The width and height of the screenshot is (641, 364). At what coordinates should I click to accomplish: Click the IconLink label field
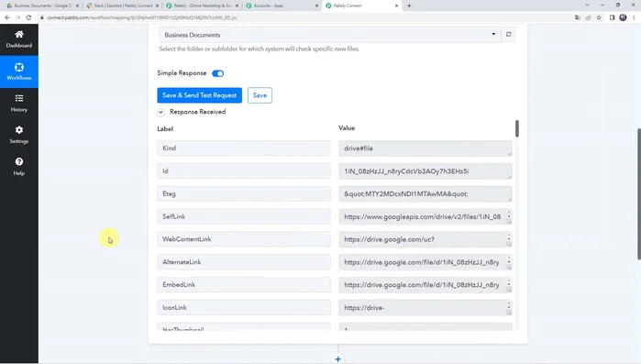244,308
